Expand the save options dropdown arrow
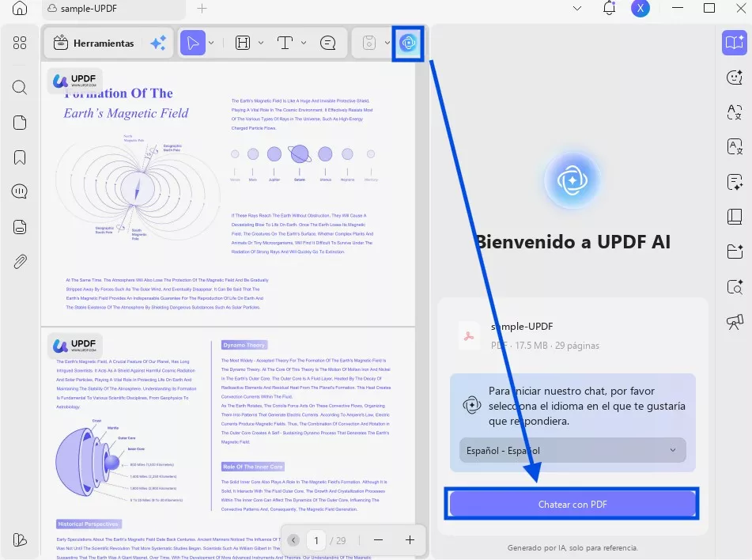The image size is (752, 560). click(387, 43)
